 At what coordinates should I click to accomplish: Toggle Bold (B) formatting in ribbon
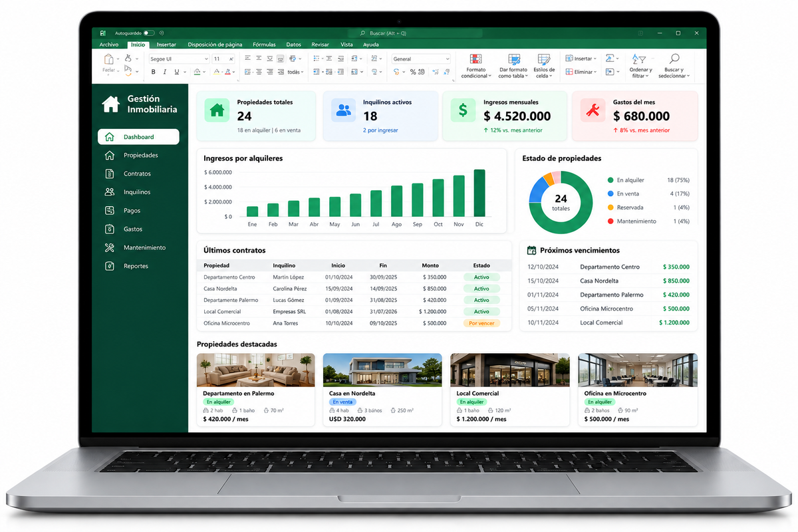(153, 72)
